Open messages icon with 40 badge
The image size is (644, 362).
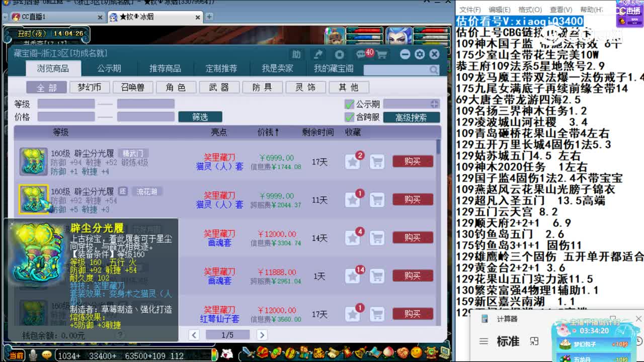[362, 54]
